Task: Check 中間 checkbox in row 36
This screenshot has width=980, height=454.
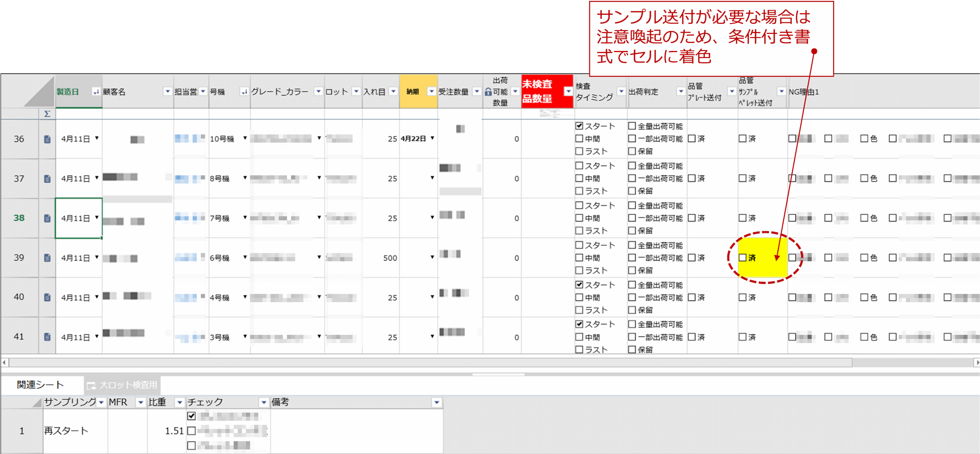Action: (x=579, y=139)
